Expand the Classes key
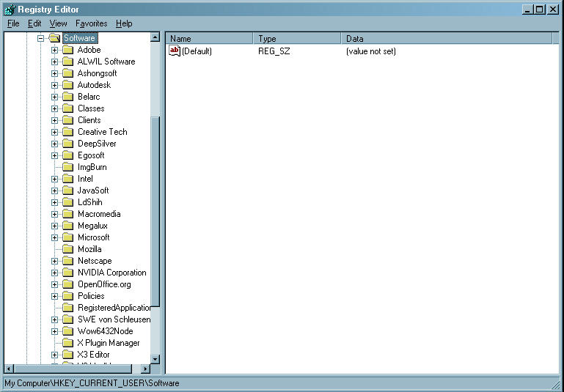Screen dimensions: 564x392 click(x=55, y=108)
